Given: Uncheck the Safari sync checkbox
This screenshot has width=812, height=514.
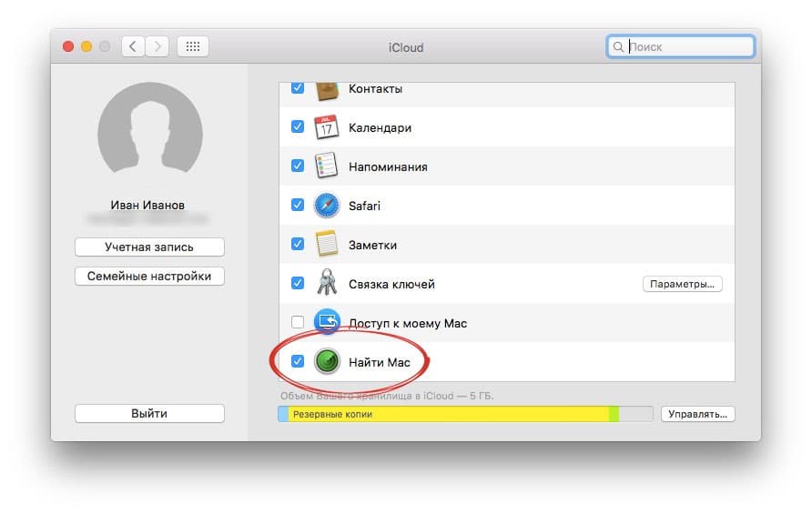Looking at the screenshot, I should click(x=298, y=206).
